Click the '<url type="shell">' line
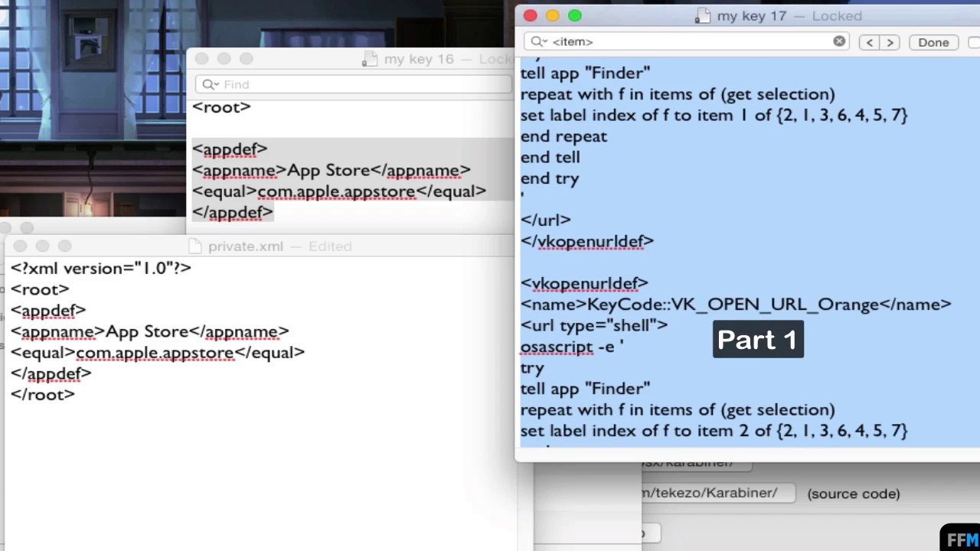Screen dimensions: 980x551 point(594,325)
